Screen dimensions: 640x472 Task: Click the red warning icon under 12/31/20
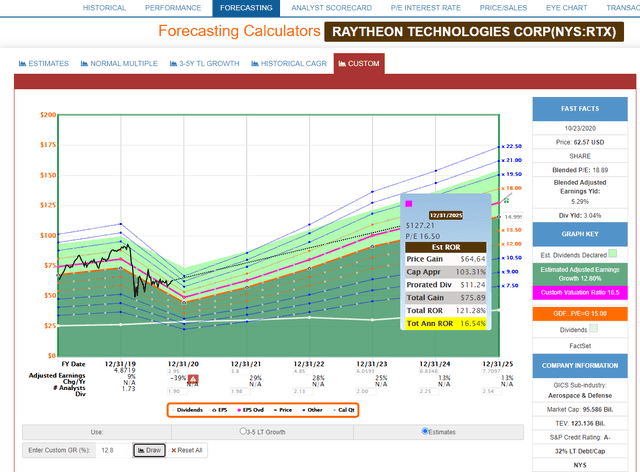tap(193, 379)
